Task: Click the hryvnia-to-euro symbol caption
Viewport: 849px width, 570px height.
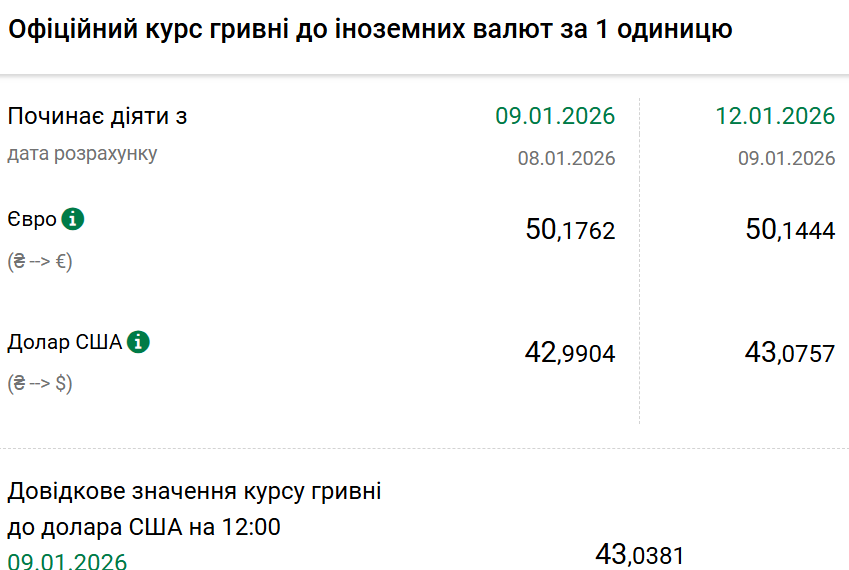Action: point(41,261)
